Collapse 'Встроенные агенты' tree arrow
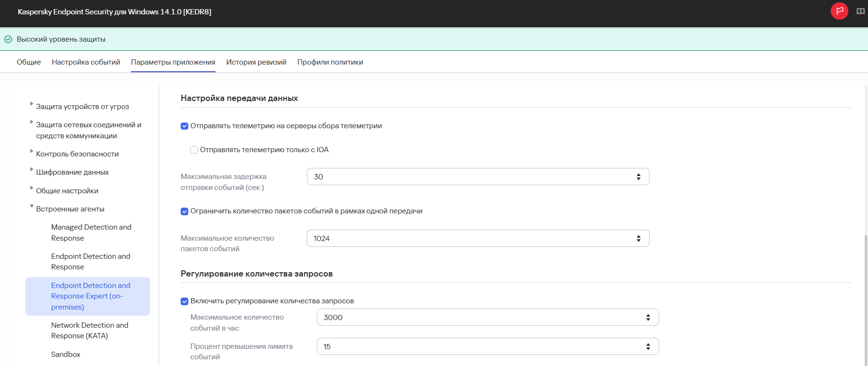 (x=32, y=206)
